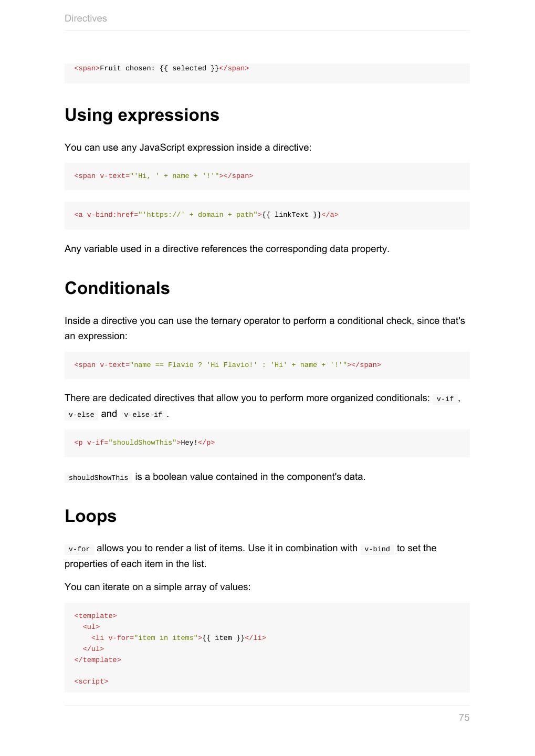
Task: Click the "Directives" page header text
Action: [x=86, y=18]
